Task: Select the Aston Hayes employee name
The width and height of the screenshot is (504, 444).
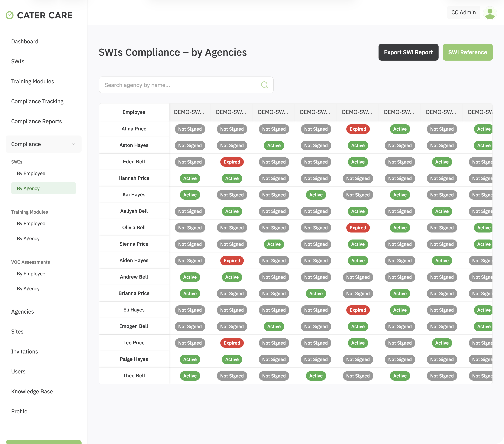Action: 134,145
